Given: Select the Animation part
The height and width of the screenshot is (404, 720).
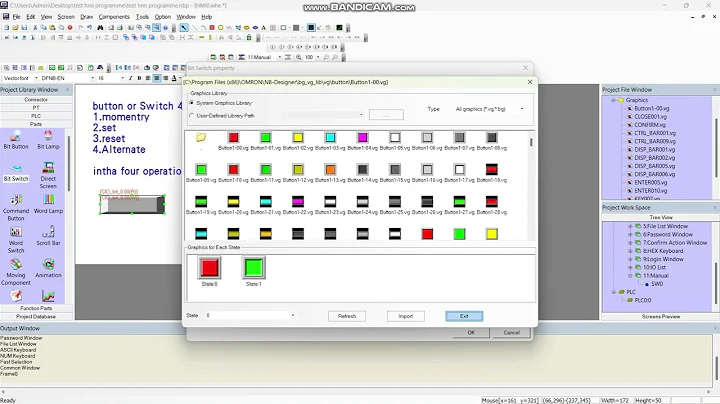Looking at the screenshot, I should pos(48,268).
